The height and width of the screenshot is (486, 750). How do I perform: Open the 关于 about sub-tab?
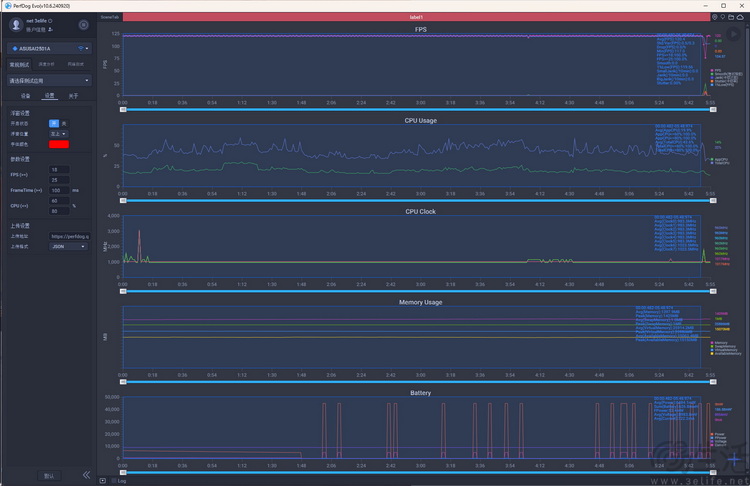point(73,96)
